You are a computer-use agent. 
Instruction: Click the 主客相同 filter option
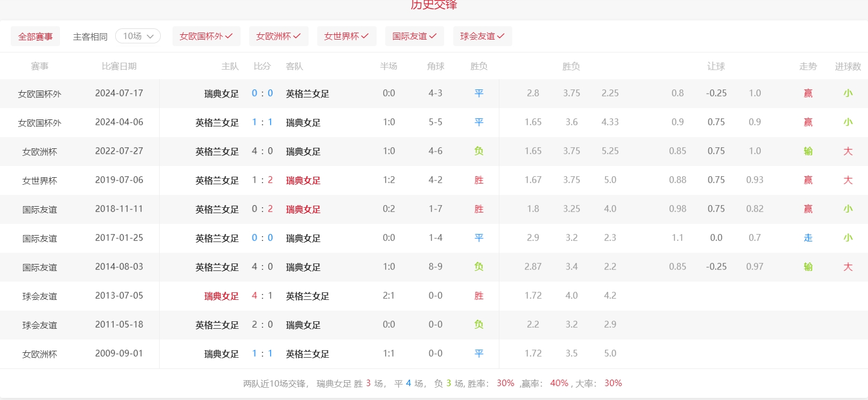pos(90,36)
